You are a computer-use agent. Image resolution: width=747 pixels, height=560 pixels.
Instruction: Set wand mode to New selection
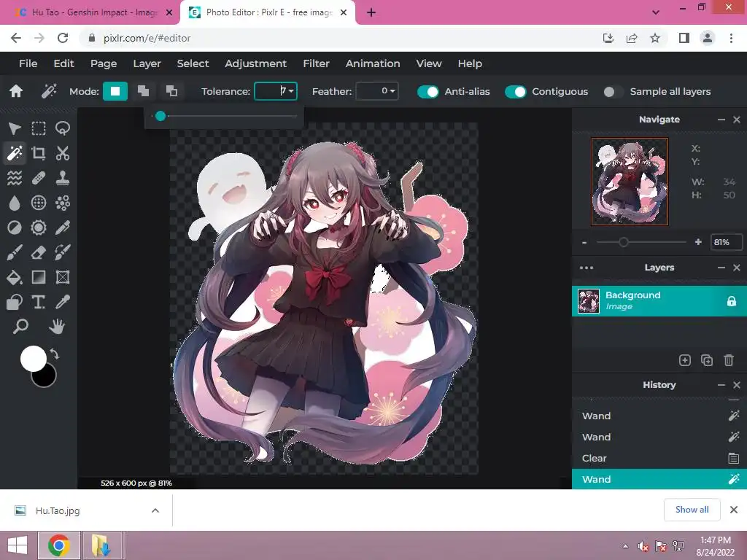tap(115, 91)
